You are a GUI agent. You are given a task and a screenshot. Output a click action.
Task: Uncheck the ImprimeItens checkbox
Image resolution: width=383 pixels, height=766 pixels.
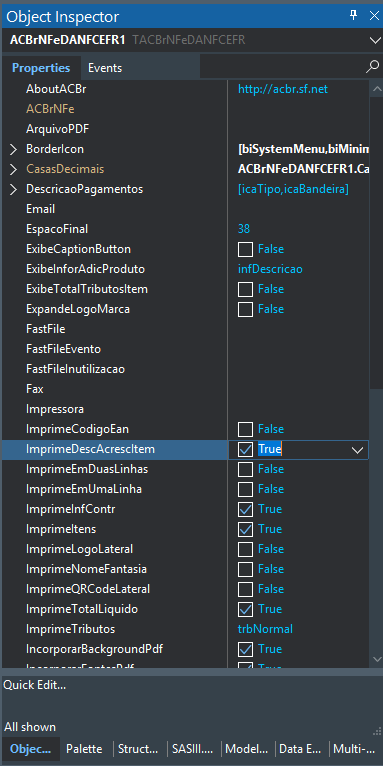[245, 530]
